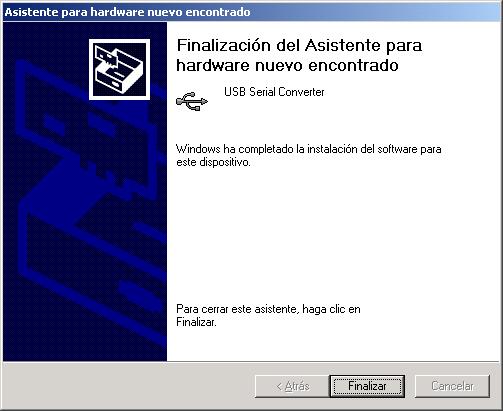Click the Finalizar button
Viewport: 503px width, 411px height.
pos(367,386)
